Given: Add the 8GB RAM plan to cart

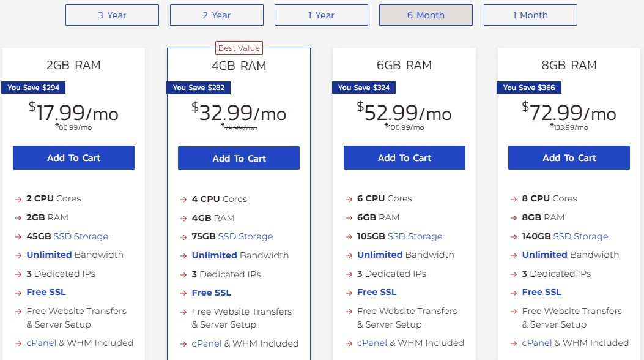Looking at the screenshot, I should point(568,157).
